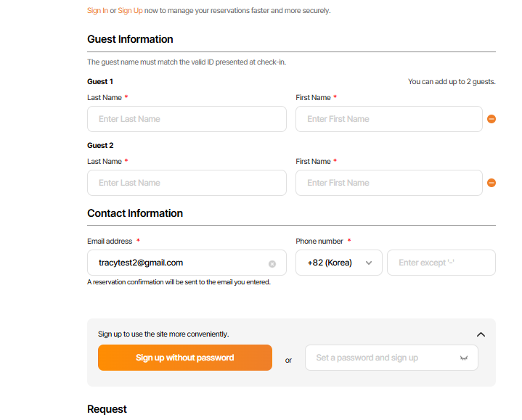Open the Sign Up link at top
Image resolution: width=522 pixels, height=420 pixels.
coord(130,11)
